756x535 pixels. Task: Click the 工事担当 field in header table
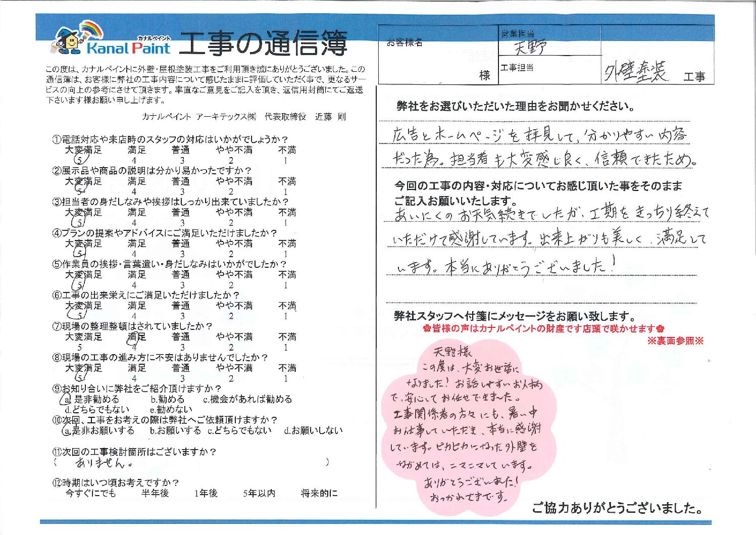point(549,73)
